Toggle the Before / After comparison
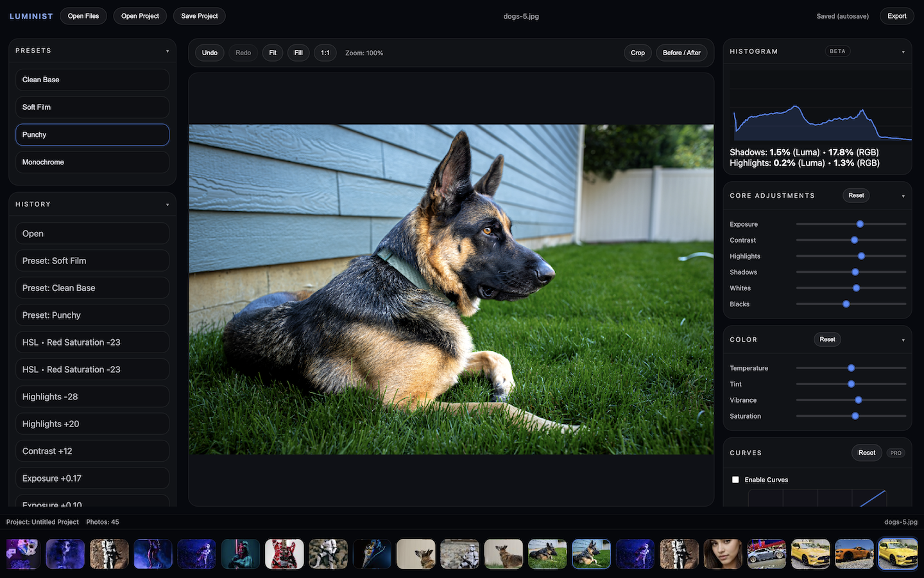Viewport: 924px width, 578px height. (x=681, y=53)
